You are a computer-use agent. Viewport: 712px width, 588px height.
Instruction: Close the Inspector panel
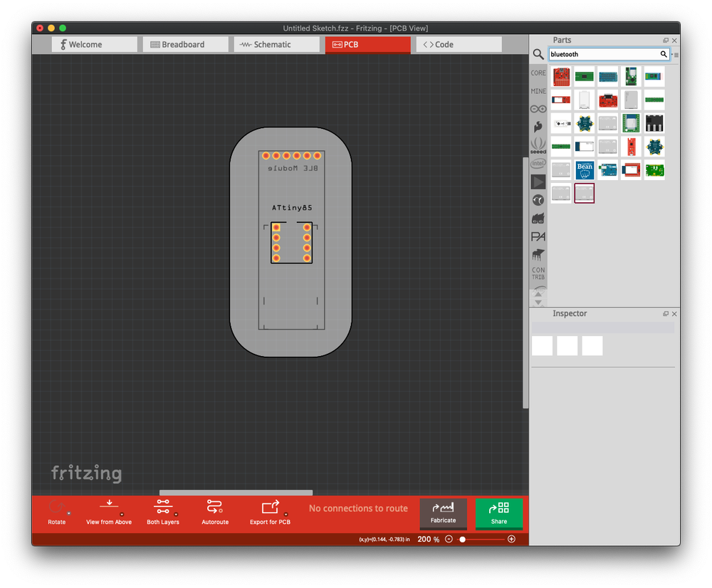(x=674, y=314)
